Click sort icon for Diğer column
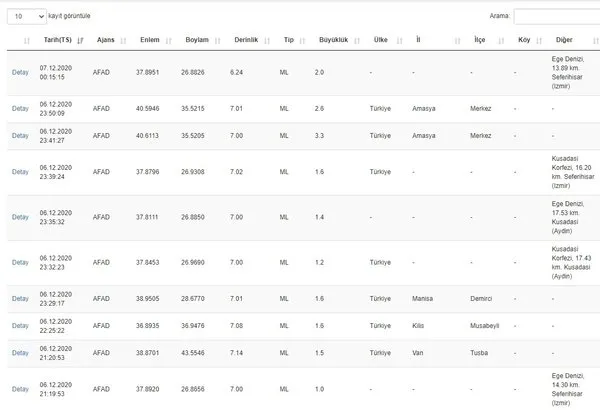This screenshot has height=410, width=600. coord(590,39)
